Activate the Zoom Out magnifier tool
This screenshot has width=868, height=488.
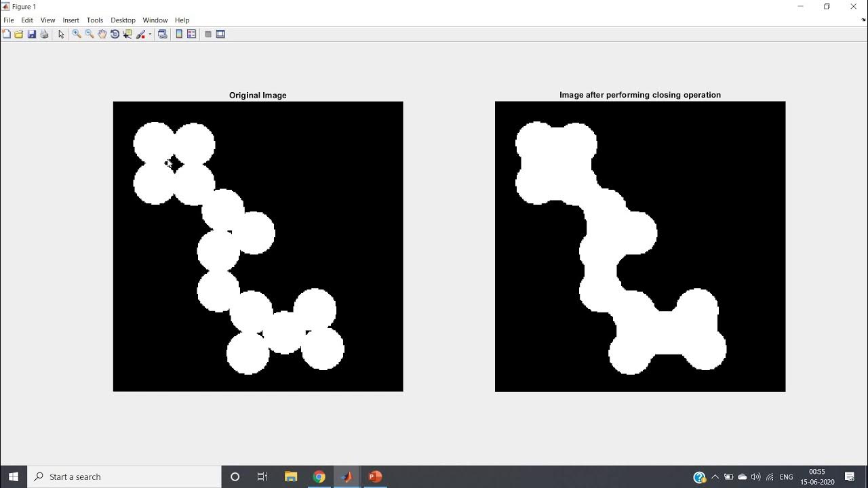click(x=90, y=34)
